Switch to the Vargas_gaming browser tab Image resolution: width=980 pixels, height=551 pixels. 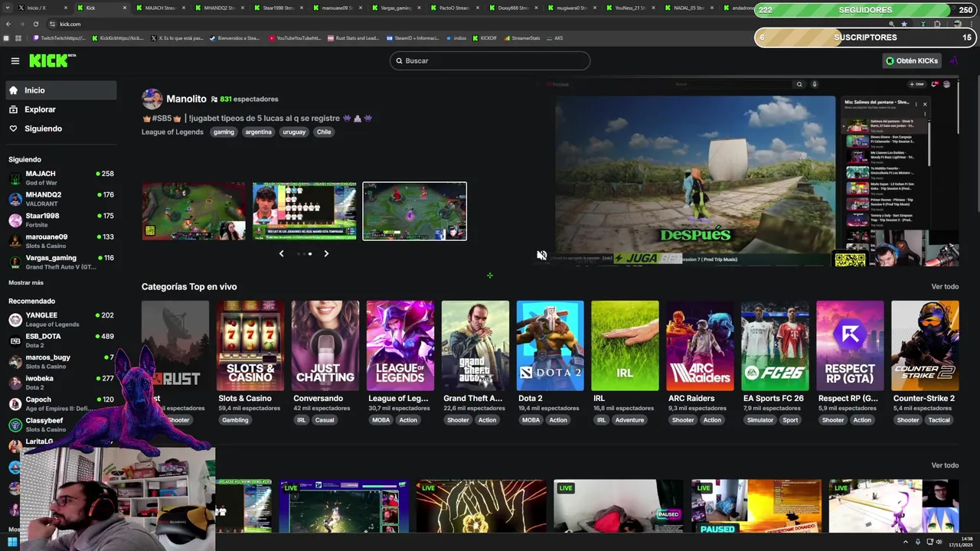(x=397, y=8)
